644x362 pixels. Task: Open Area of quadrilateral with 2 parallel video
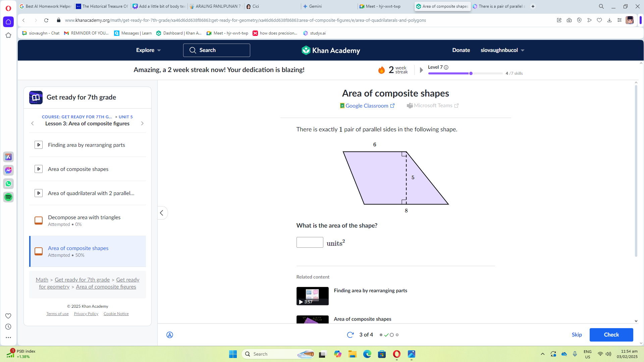click(x=88, y=193)
